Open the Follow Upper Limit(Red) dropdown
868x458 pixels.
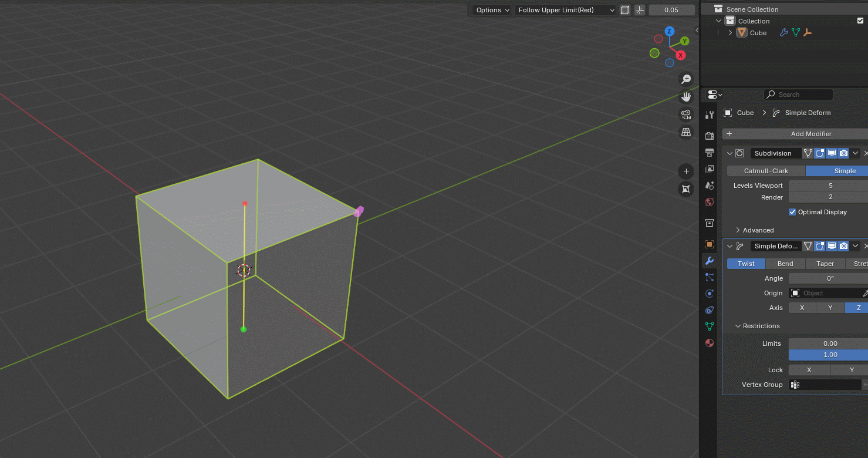click(x=565, y=10)
